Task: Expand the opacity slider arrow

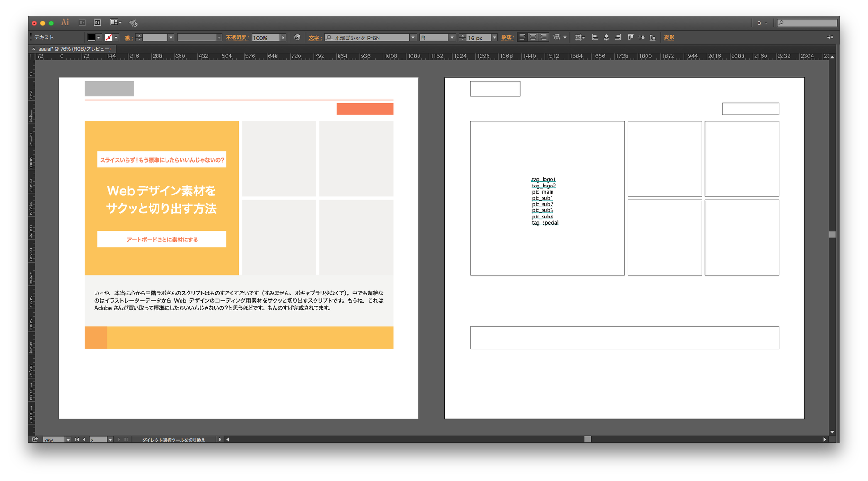Action: pos(283,38)
